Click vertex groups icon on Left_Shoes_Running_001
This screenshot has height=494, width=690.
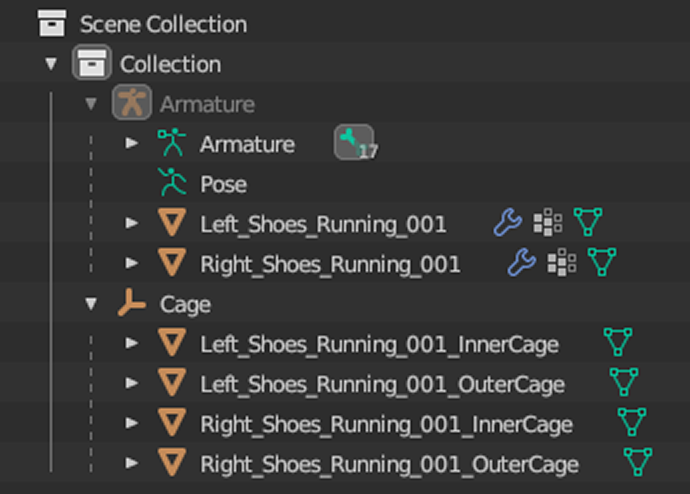pyautogui.click(x=548, y=222)
